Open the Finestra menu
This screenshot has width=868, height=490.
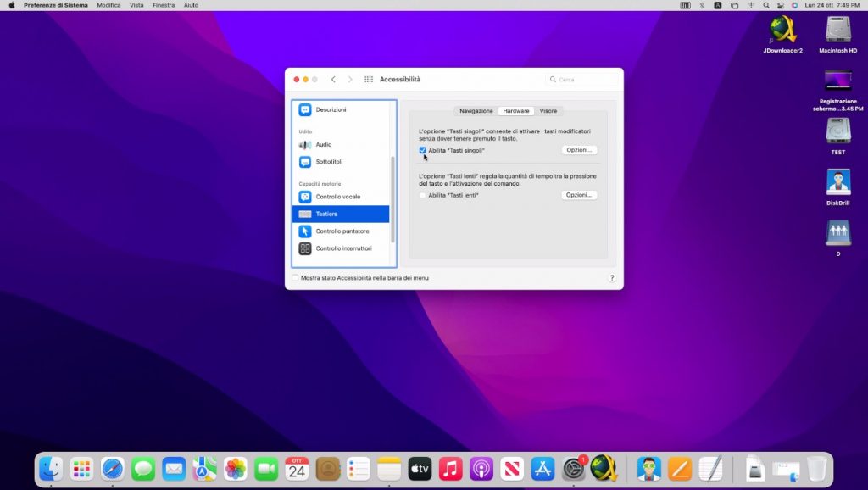point(164,5)
